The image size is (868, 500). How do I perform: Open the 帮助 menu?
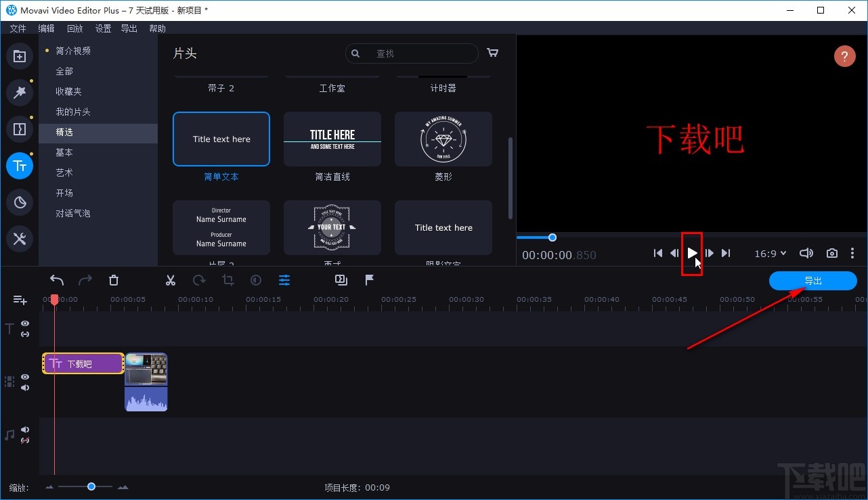(x=157, y=28)
